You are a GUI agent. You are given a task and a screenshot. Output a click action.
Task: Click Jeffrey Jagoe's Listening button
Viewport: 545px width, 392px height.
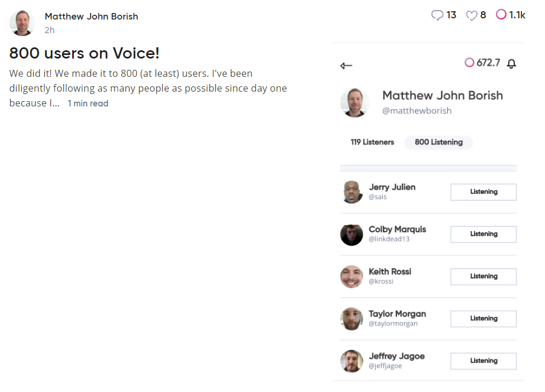(483, 361)
